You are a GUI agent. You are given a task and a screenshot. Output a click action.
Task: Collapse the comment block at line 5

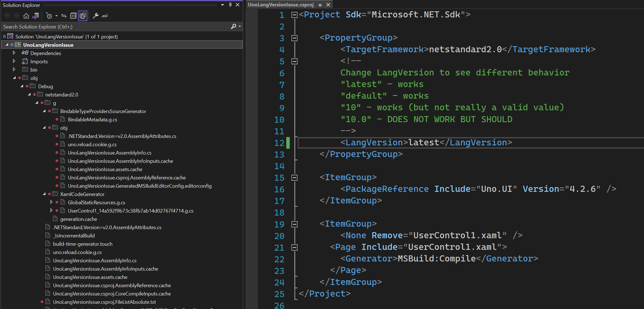(x=294, y=61)
